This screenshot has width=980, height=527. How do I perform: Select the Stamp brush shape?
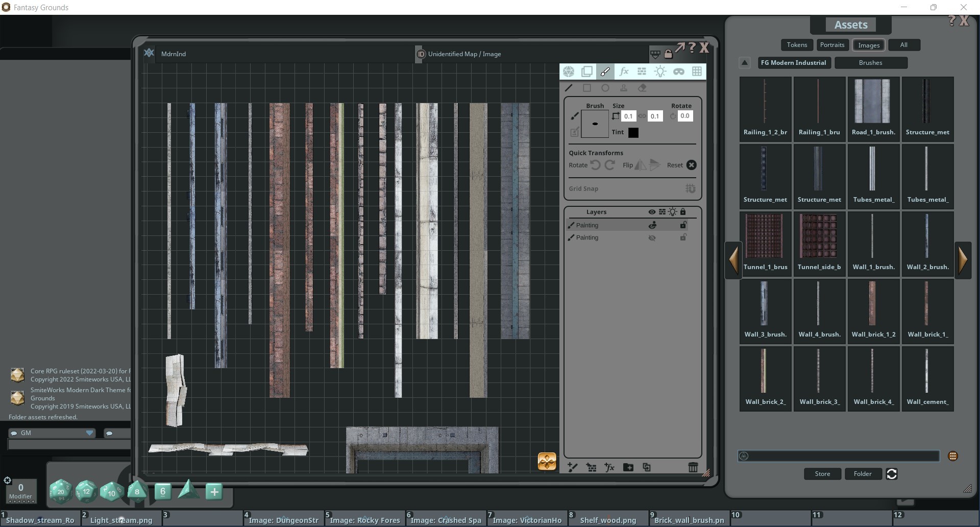tap(624, 88)
